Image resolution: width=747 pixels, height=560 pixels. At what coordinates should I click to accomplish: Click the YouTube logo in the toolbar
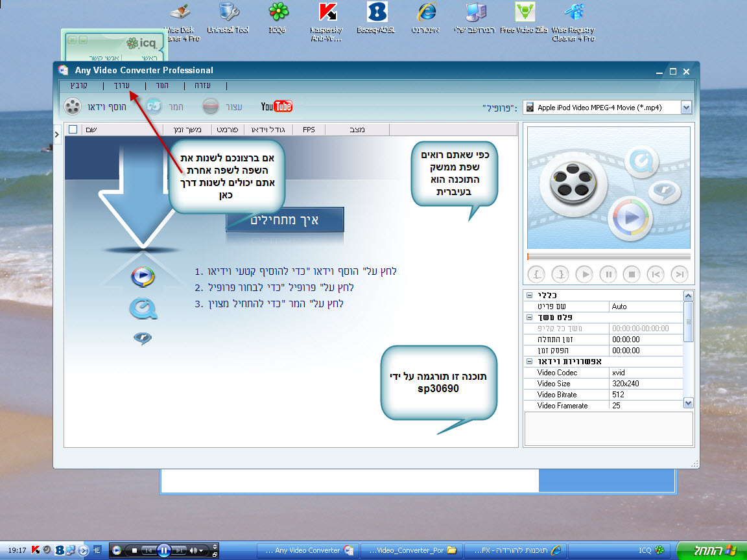277,106
